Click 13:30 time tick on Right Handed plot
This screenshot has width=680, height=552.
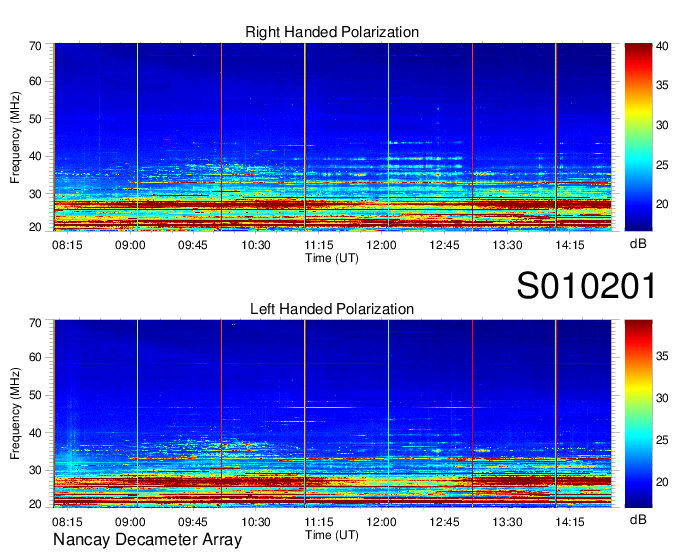tap(507, 245)
